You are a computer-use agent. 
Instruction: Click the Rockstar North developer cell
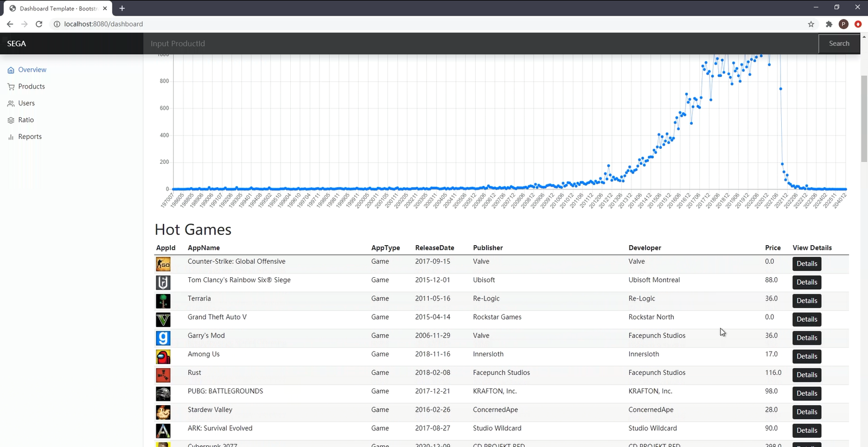click(651, 317)
